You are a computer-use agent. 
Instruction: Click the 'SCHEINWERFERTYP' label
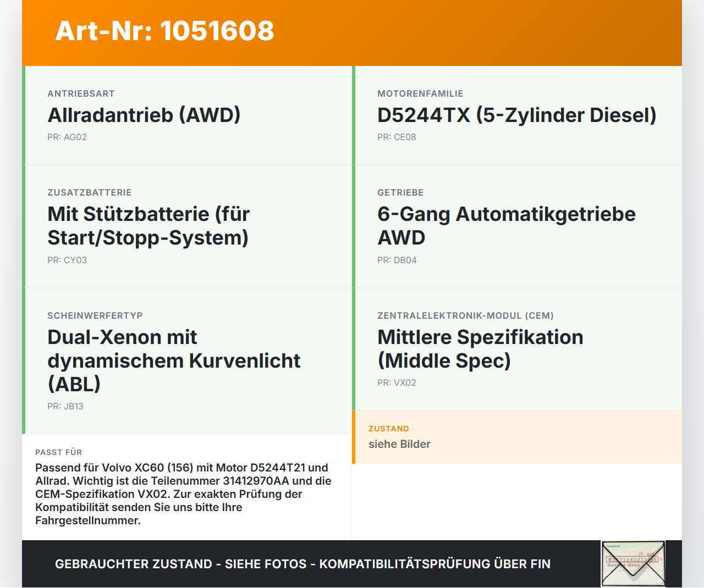pos(95,315)
